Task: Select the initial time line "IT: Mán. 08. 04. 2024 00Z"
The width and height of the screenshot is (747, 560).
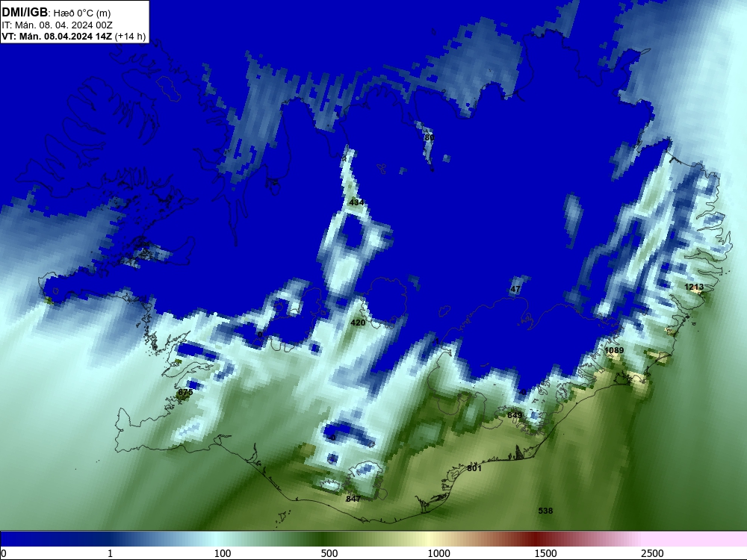Action: coord(58,25)
